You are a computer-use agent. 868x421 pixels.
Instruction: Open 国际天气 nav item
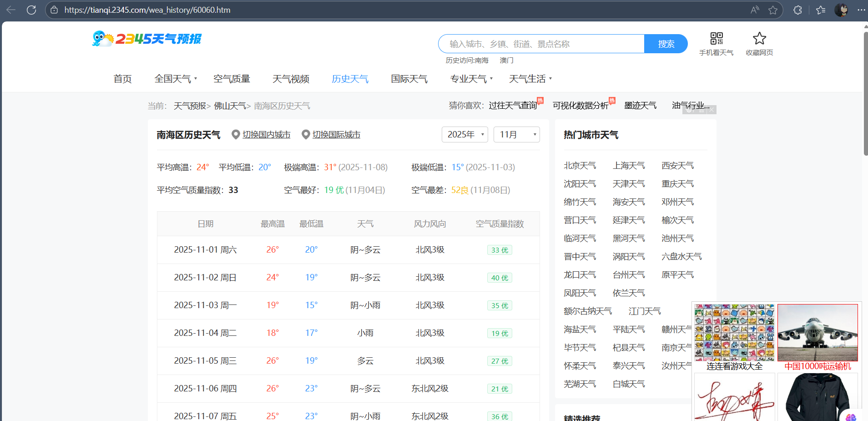(409, 79)
